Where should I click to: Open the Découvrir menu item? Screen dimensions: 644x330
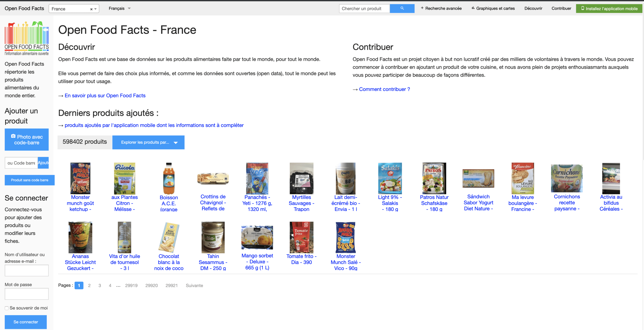533,8
